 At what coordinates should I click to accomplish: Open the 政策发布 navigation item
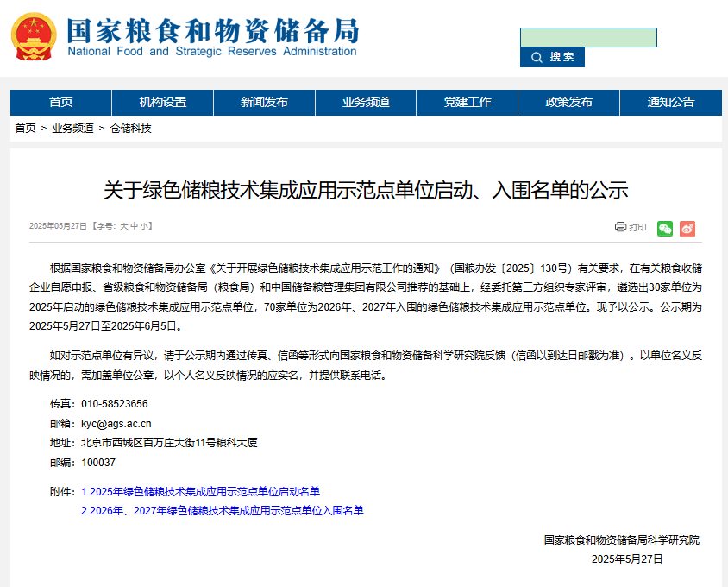(569, 102)
